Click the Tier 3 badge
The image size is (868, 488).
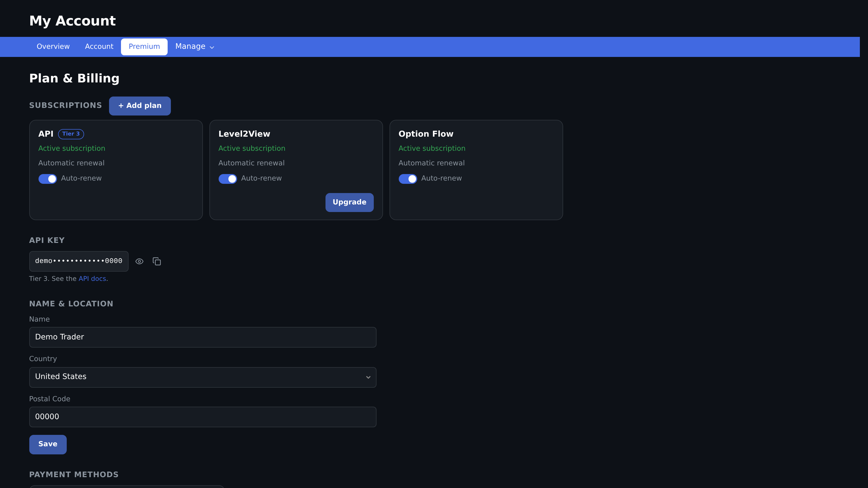pos(71,134)
